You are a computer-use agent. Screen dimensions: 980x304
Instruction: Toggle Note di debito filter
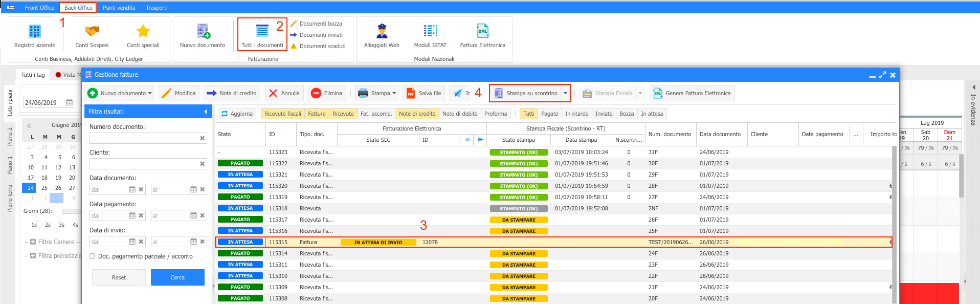460,114
